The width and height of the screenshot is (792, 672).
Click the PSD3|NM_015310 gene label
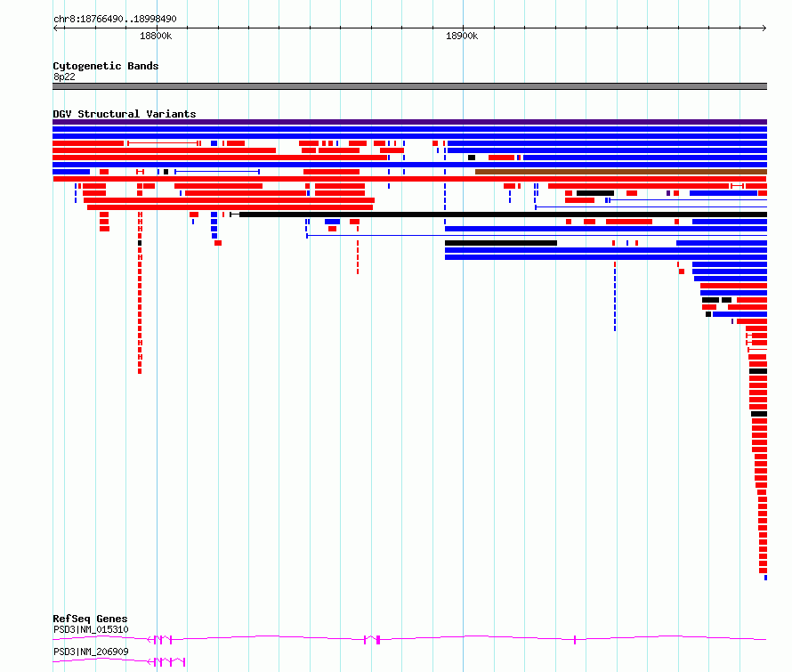[91, 629]
